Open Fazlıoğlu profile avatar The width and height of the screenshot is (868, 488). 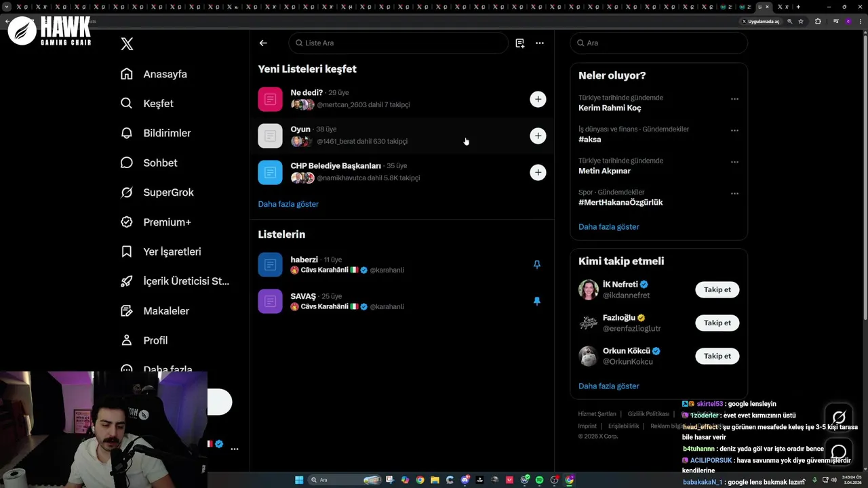[x=589, y=323]
